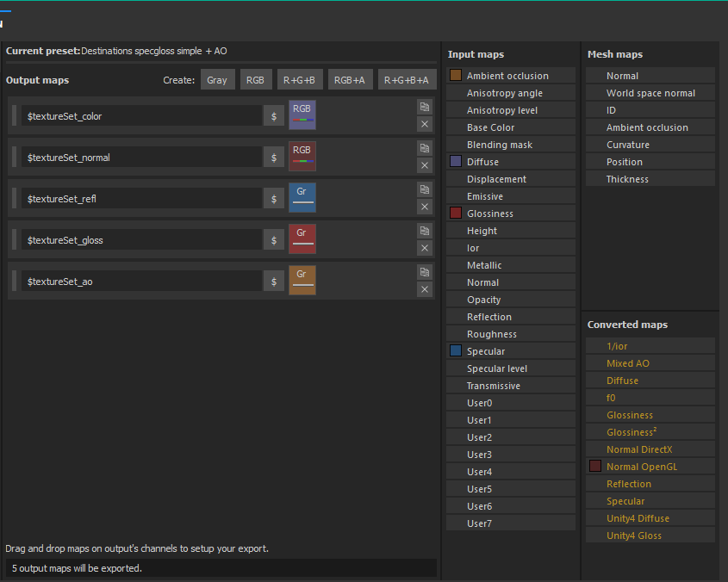Click the purple RGB channel of $textureSet_color
The height and width of the screenshot is (582, 728).
point(302,115)
